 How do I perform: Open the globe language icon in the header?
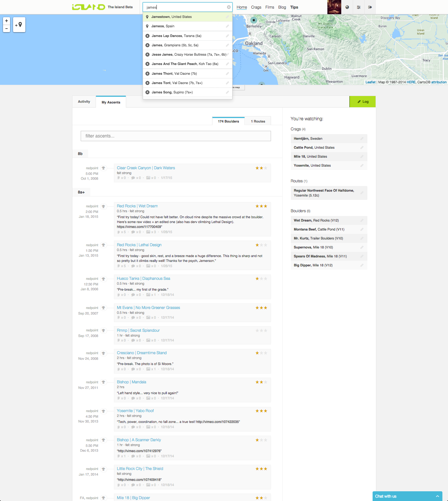346,7
